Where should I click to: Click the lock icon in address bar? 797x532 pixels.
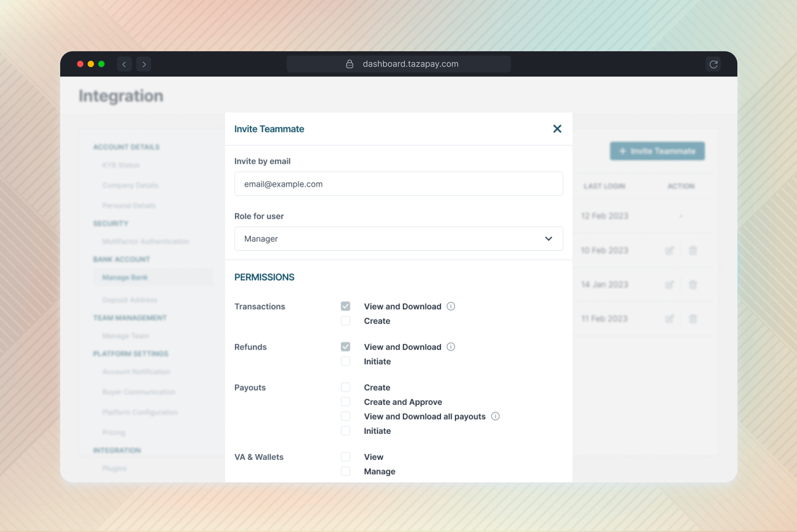[x=350, y=64]
